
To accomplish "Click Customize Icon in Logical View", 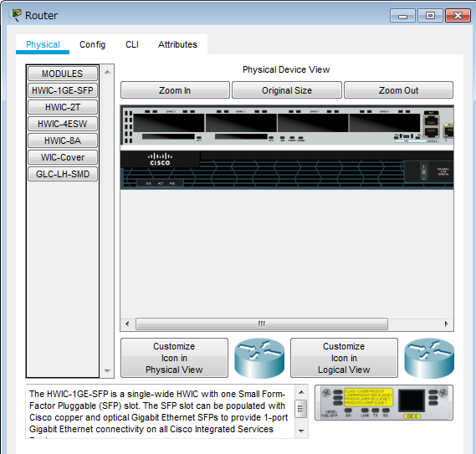I will (x=344, y=358).
